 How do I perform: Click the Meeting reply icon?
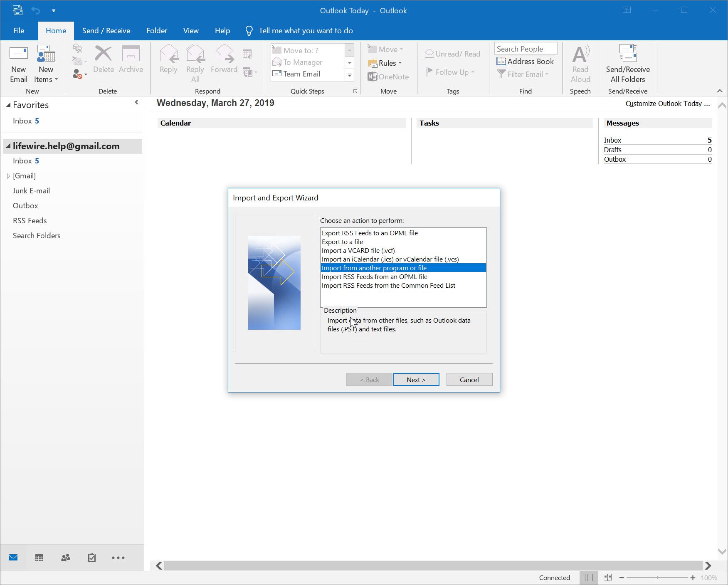tap(247, 54)
